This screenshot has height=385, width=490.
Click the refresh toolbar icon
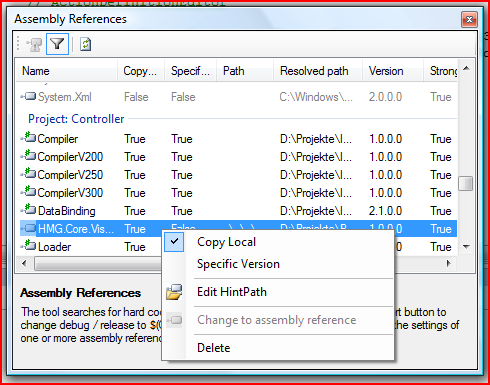[x=85, y=44]
